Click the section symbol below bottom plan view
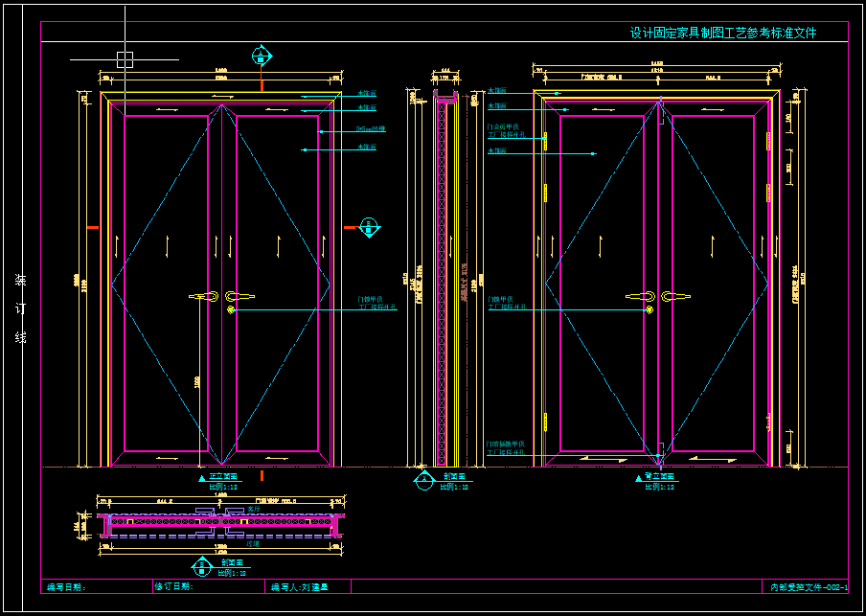 coord(202,566)
